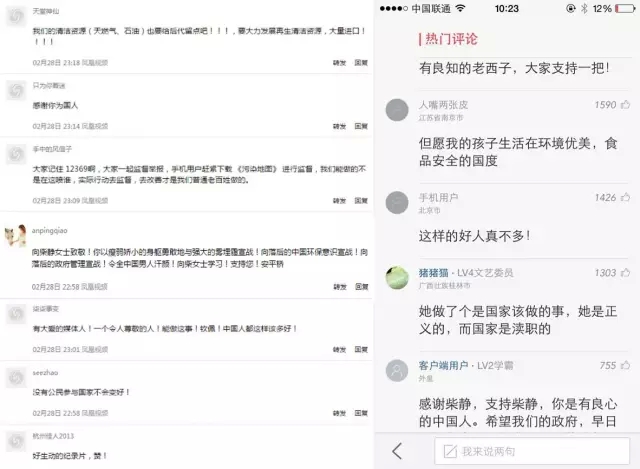
Task: Like the comment with 1590 thumbs-up
Action: 625,105
